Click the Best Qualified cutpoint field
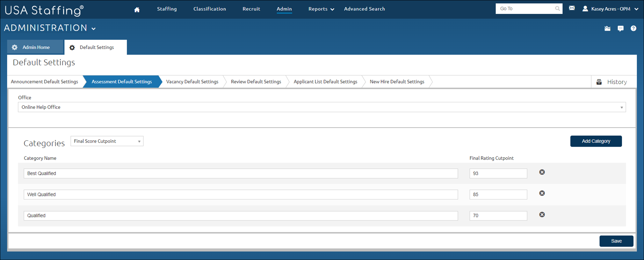 tap(498, 173)
